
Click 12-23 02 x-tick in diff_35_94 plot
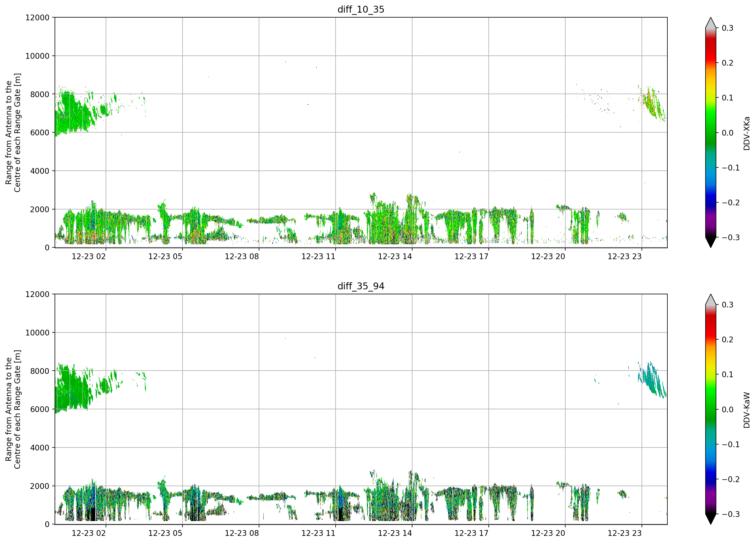(x=89, y=533)
